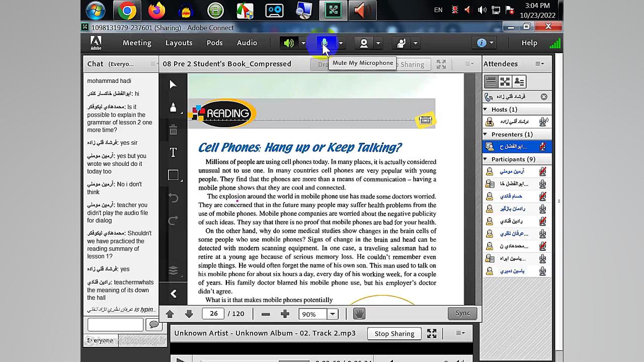This screenshot has width=644, height=362.
Task: Click the trash delete tool
Action: (173, 130)
